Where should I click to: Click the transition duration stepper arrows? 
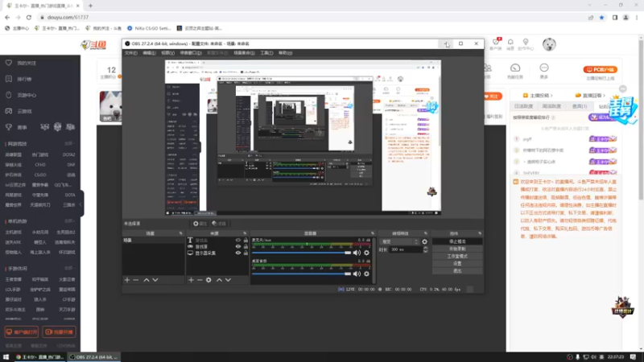(426, 249)
